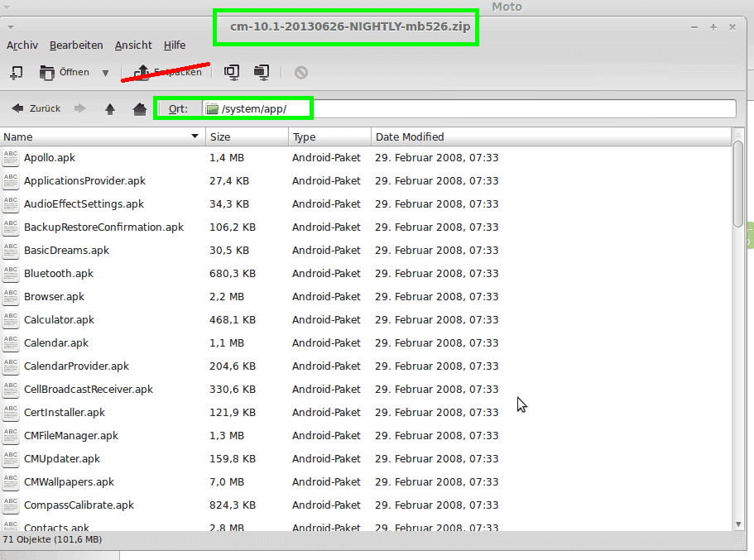Go back with the Zurück button

[36, 108]
